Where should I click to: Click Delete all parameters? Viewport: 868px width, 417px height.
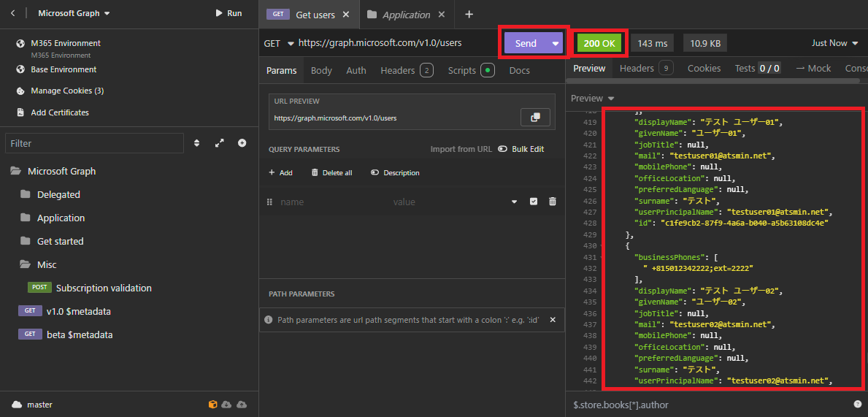click(x=331, y=173)
